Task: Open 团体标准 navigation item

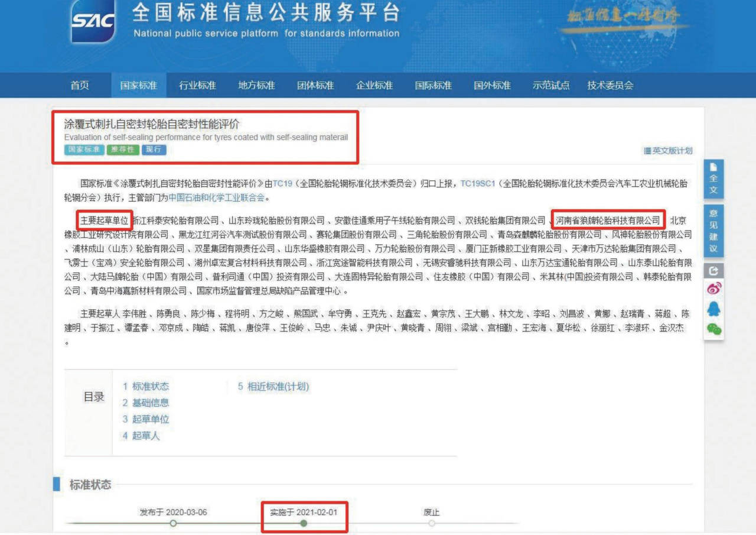Action: tap(315, 85)
